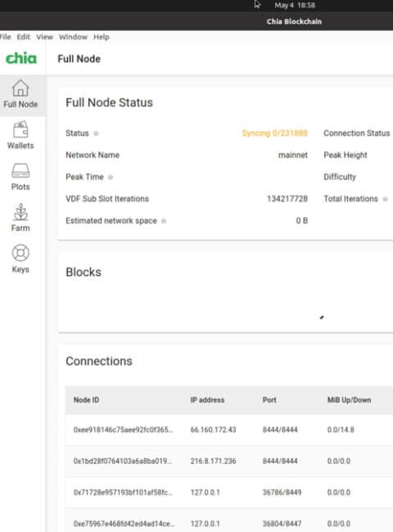Click the VDF Sub Slot Iterations label
Viewport: 393px width, 532px height.
(x=107, y=199)
